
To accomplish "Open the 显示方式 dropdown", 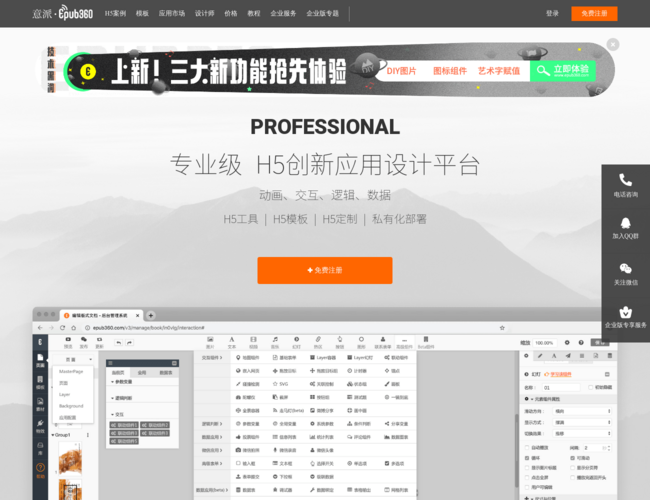I will click(582, 422).
